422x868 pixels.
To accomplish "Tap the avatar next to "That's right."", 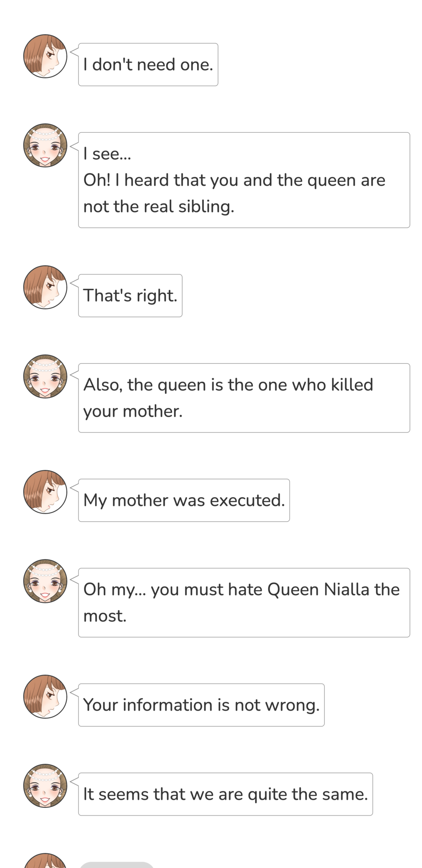I will coord(45,287).
